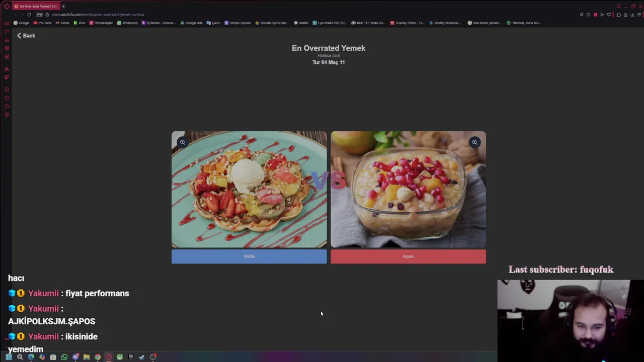Open the red ad-blocker shield icon
The width and height of the screenshot is (644, 362).
tap(595, 15)
